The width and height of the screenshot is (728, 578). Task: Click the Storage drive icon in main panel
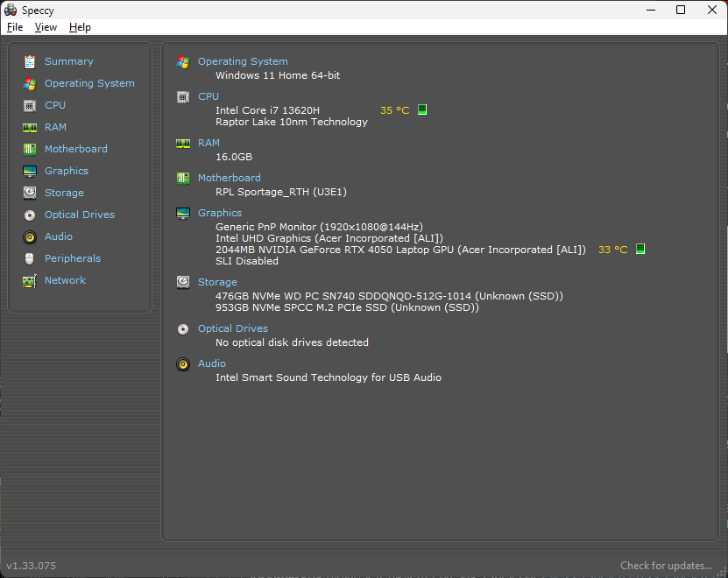click(183, 282)
